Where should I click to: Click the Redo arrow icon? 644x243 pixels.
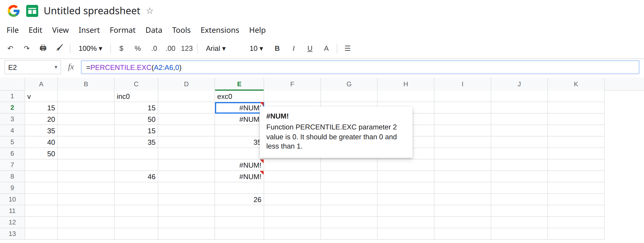pyautogui.click(x=26, y=48)
